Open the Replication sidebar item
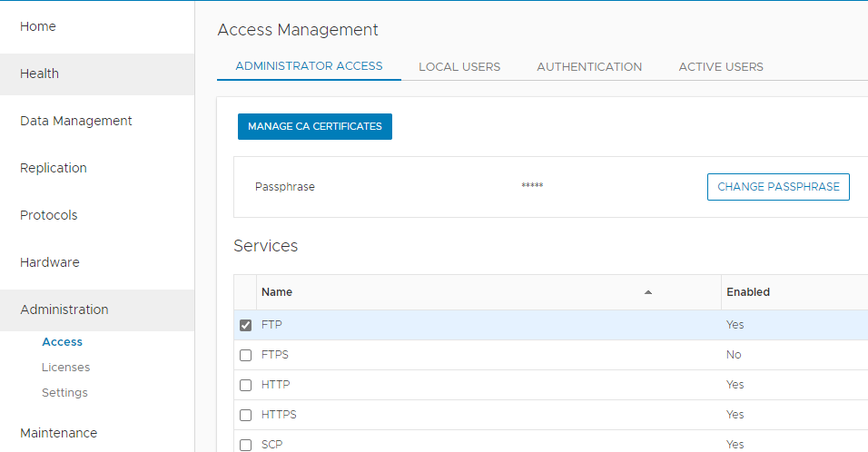868x452 pixels. point(54,168)
